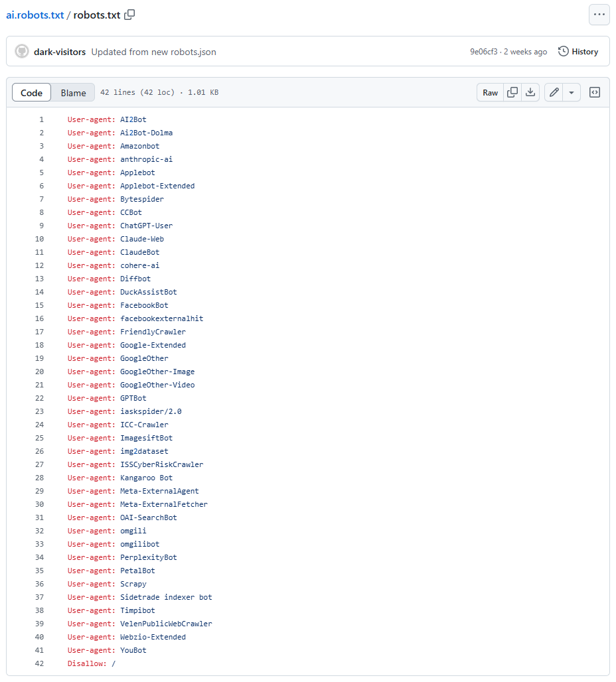The width and height of the screenshot is (616, 682).
Task: Click '42 lines (42 loc) · 1.01 KB' info
Action: tap(159, 92)
